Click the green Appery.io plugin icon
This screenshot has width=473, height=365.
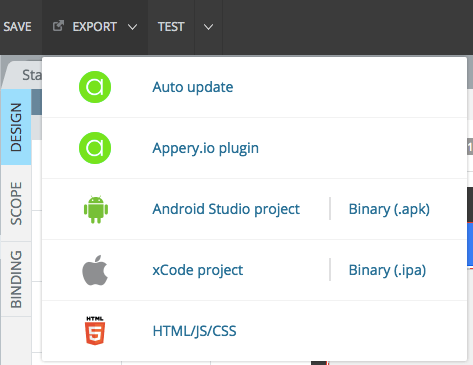[x=95, y=148]
